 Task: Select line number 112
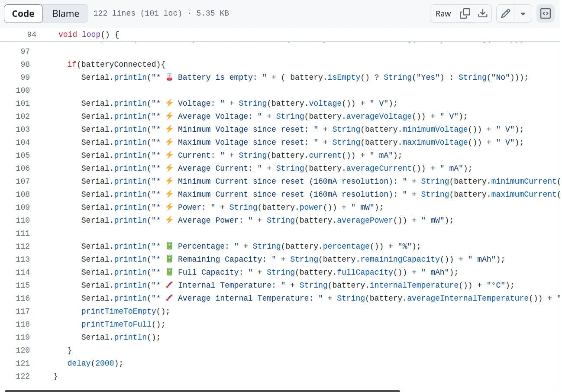click(x=23, y=246)
